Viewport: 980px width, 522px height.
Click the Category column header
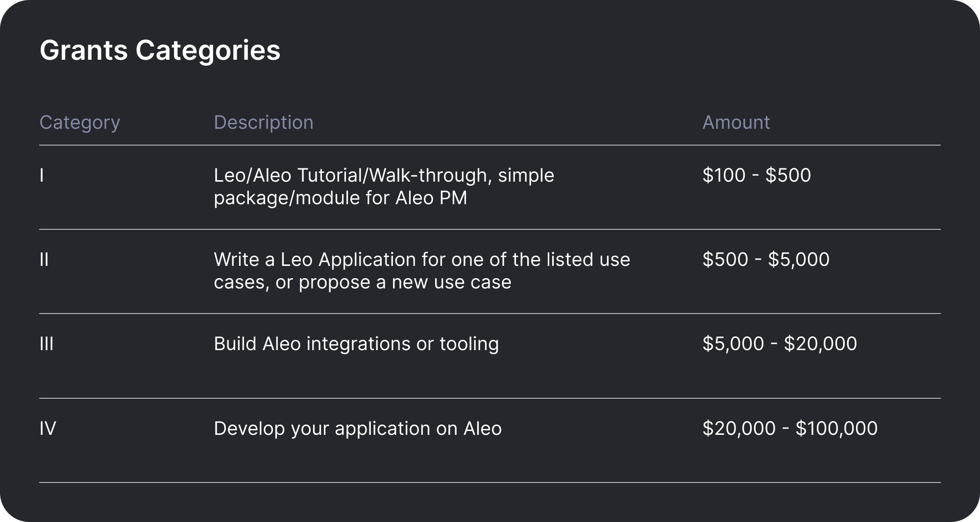pyautogui.click(x=79, y=122)
